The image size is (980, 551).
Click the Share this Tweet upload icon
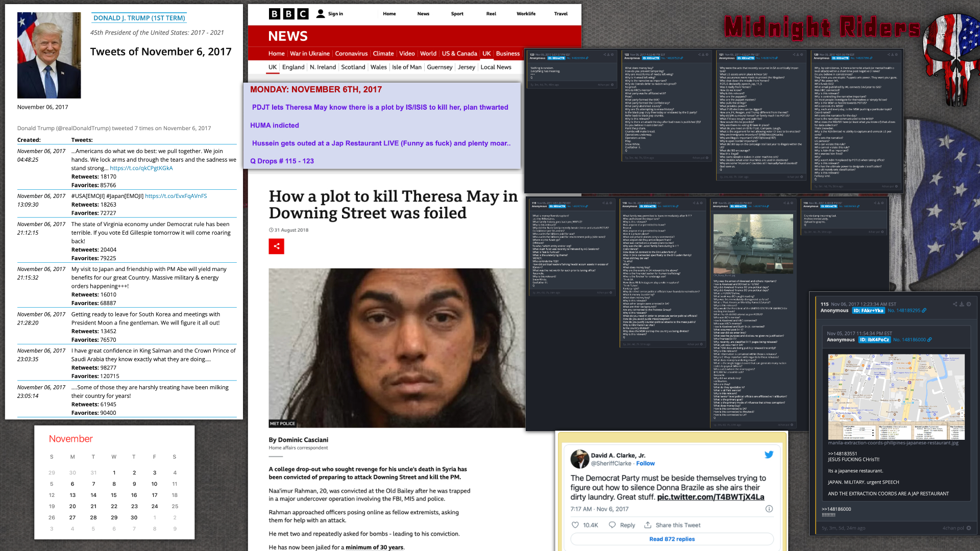(648, 525)
